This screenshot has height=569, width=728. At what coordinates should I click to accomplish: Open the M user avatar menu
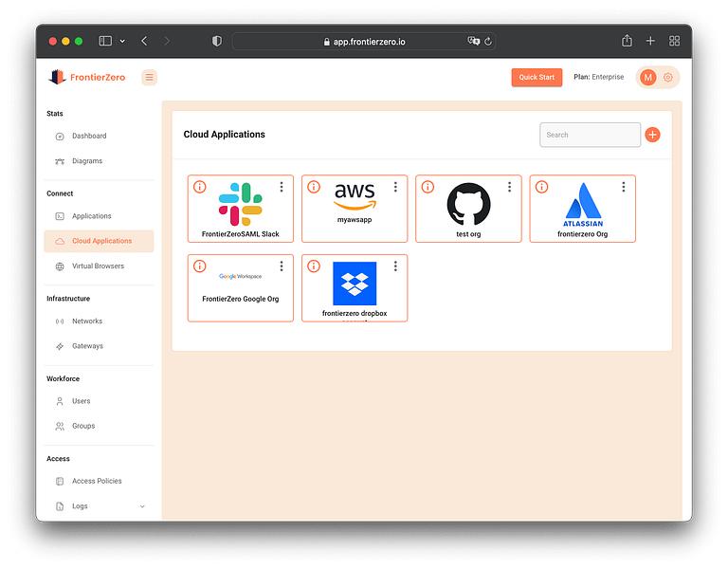coord(648,78)
